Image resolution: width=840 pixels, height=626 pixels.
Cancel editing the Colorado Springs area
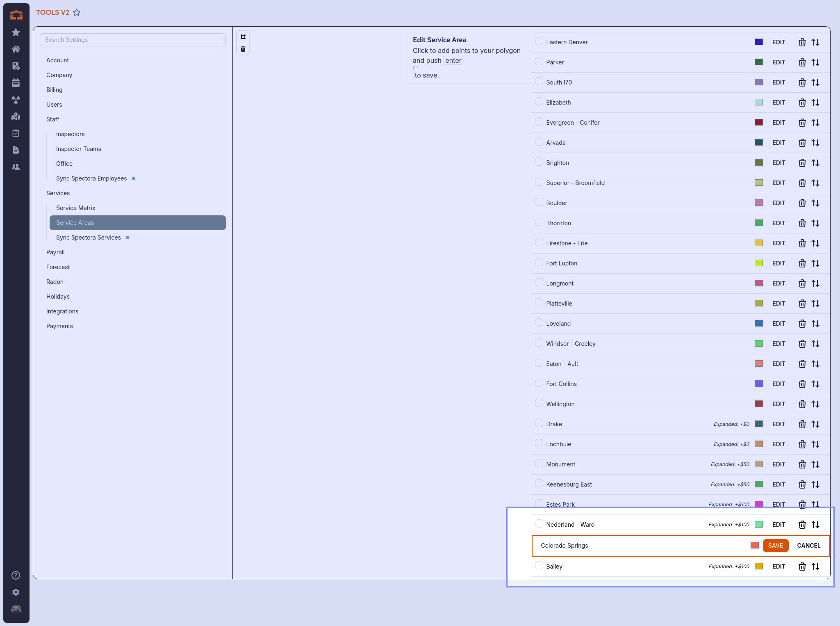[808, 546]
